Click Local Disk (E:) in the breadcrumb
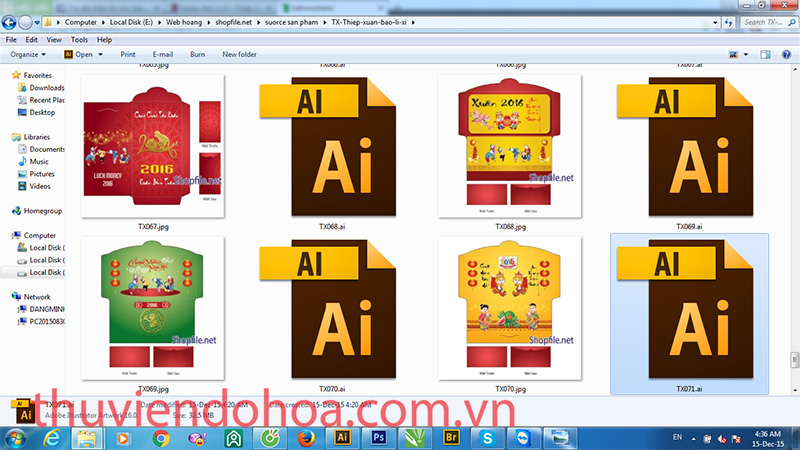Screen dimensions: 800x450 (131, 22)
